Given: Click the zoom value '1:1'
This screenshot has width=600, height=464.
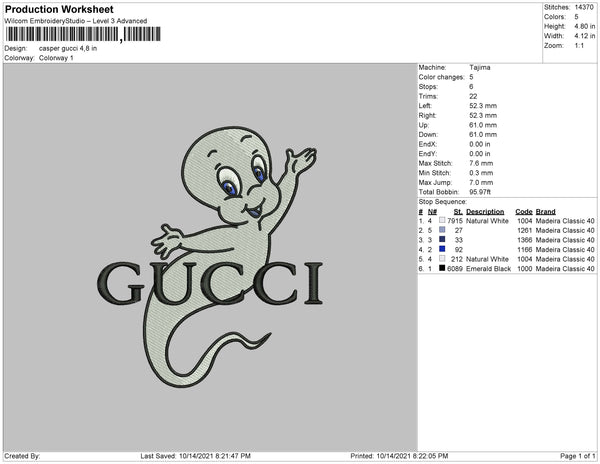Looking at the screenshot, I should pyautogui.click(x=579, y=46).
